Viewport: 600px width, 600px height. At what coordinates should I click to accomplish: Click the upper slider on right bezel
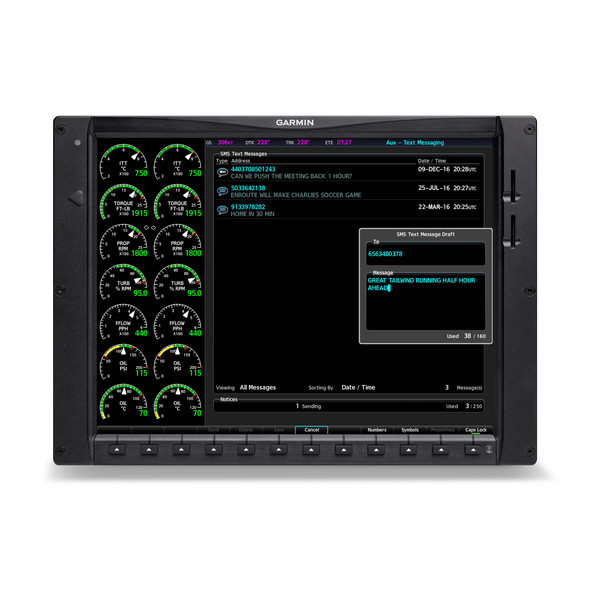(x=513, y=192)
